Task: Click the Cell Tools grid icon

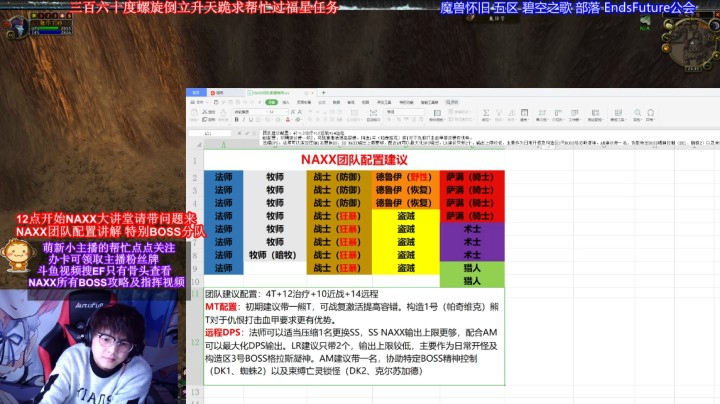Action: (x=618, y=112)
